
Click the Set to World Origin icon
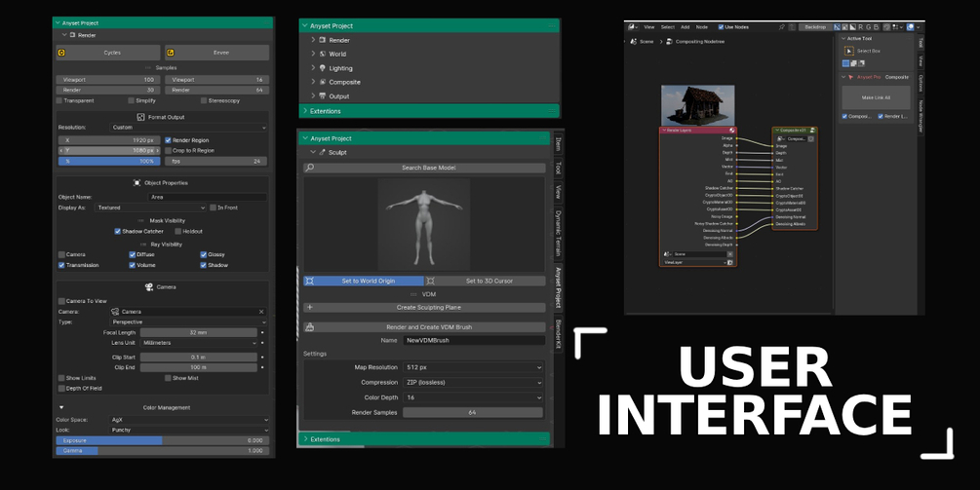tap(309, 281)
